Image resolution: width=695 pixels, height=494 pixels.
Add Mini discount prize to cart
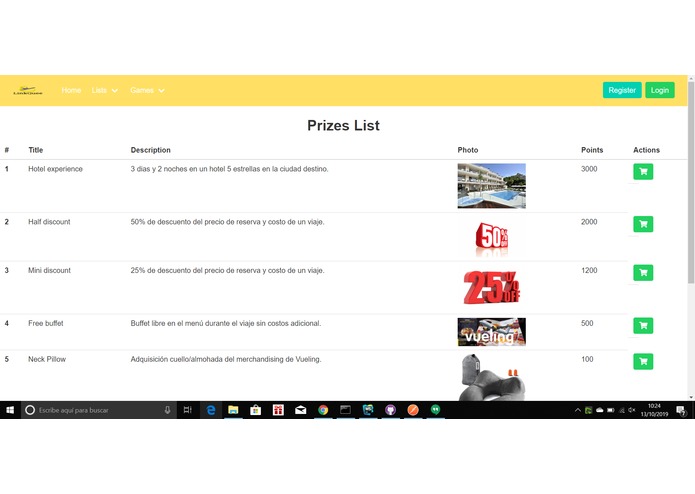[x=643, y=272]
